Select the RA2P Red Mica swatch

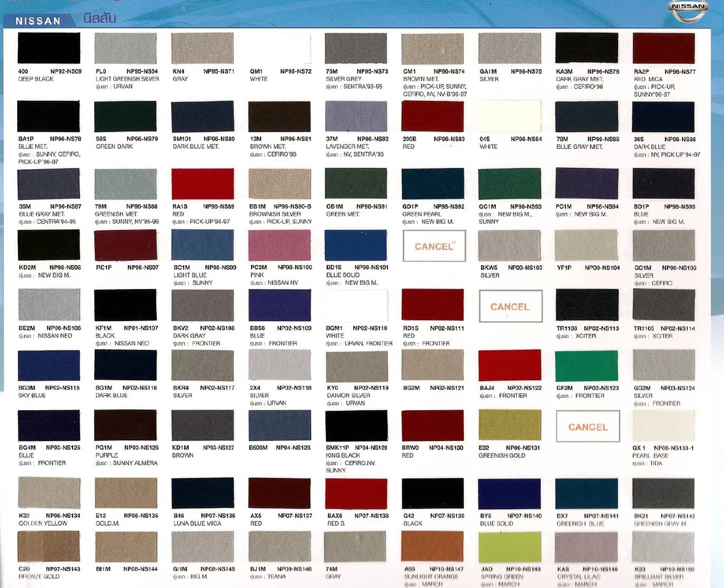point(664,48)
